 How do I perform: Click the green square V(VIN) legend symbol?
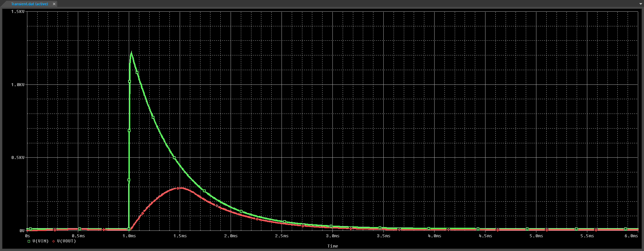(x=29, y=241)
